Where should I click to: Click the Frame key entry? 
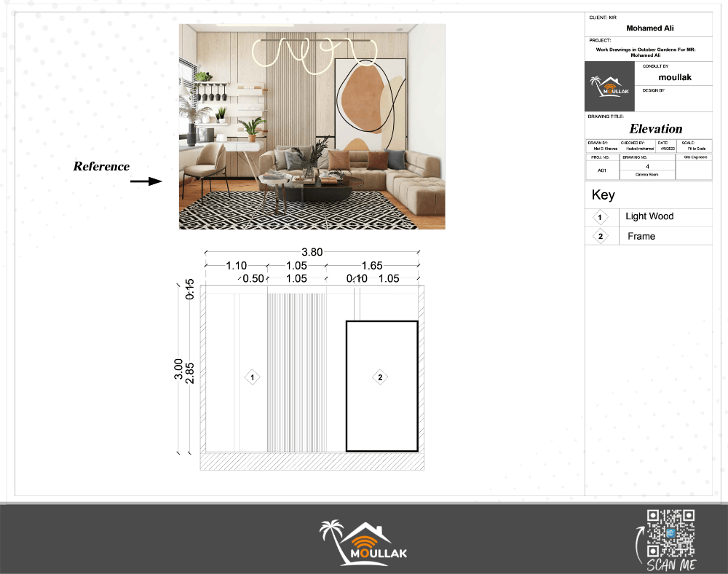[641, 236]
